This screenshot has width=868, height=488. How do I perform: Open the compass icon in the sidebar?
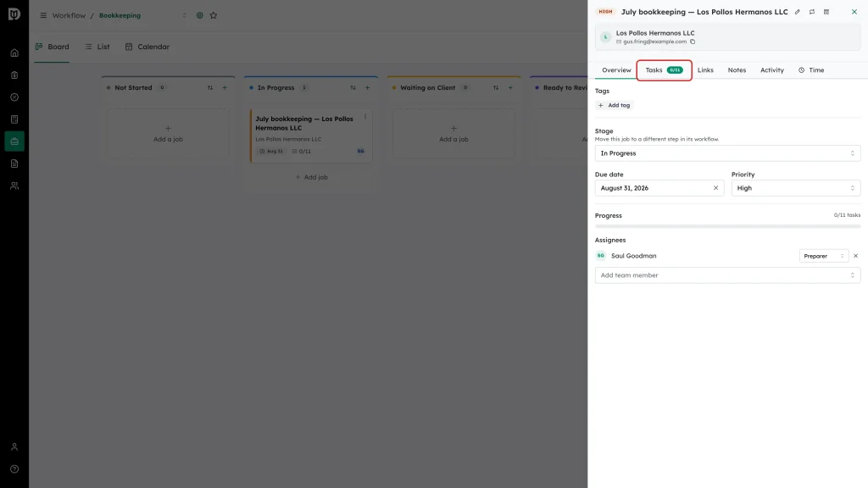[14, 97]
